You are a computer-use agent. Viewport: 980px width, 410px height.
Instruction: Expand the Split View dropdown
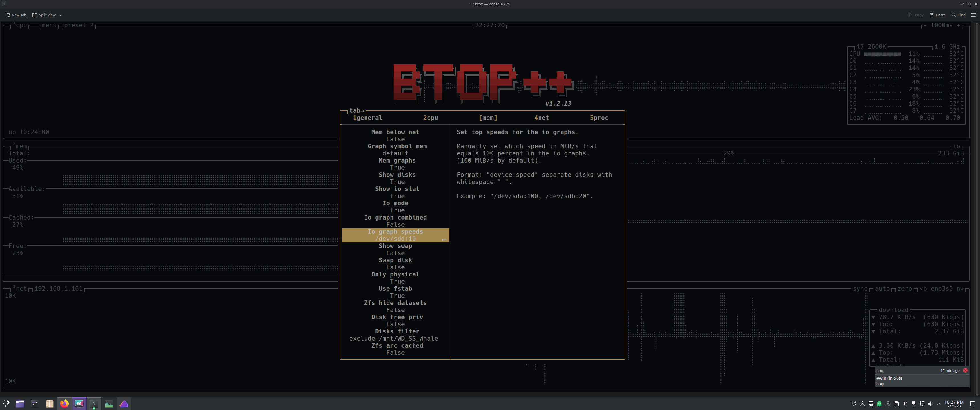tap(60, 15)
